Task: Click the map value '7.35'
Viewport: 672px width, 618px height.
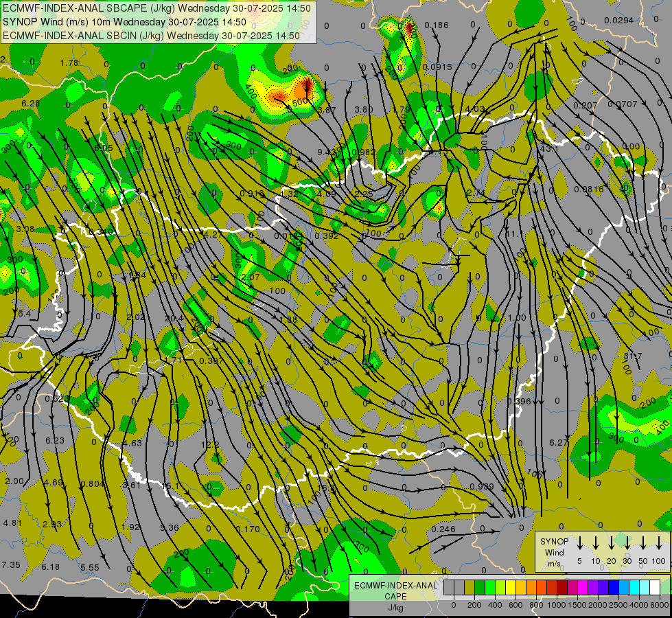Action: pos(11,565)
